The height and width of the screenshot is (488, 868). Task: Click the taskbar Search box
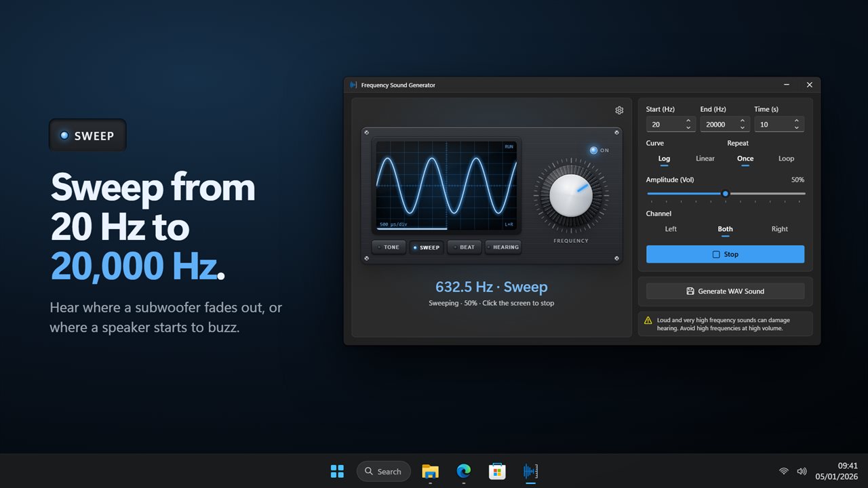[x=383, y=471]
